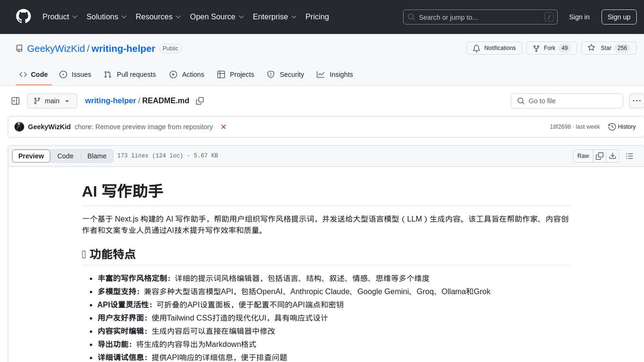Open the Pricing page
This screenshot has height=362, width=644.
(317, 17)
